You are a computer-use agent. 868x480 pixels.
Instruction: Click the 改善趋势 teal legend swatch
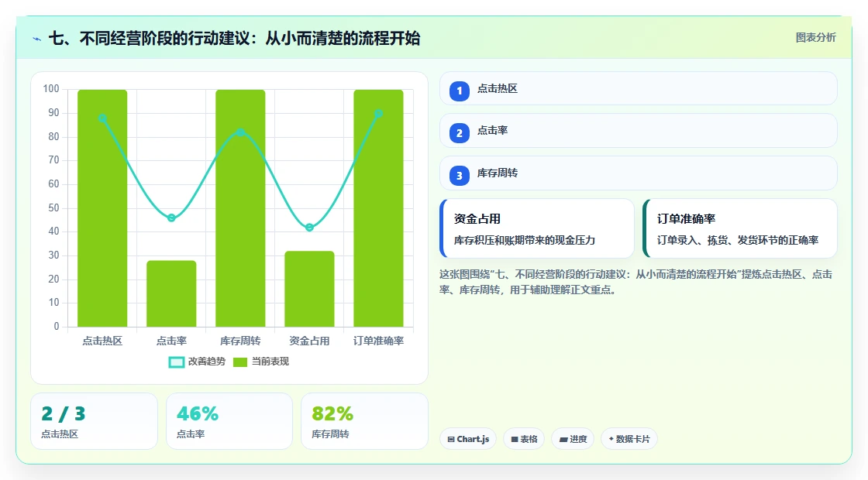click(x=176, y=362)
